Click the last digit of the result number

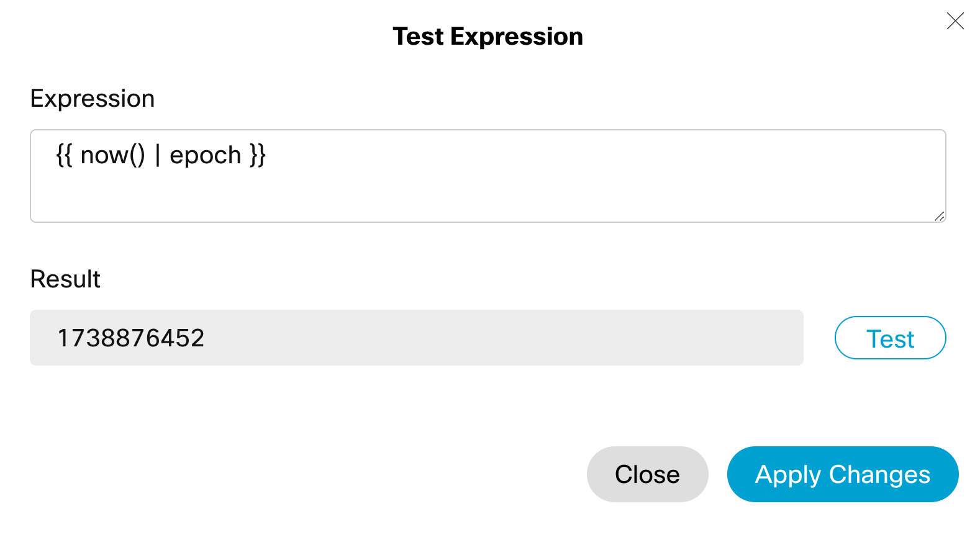click(x=197, y=338)
